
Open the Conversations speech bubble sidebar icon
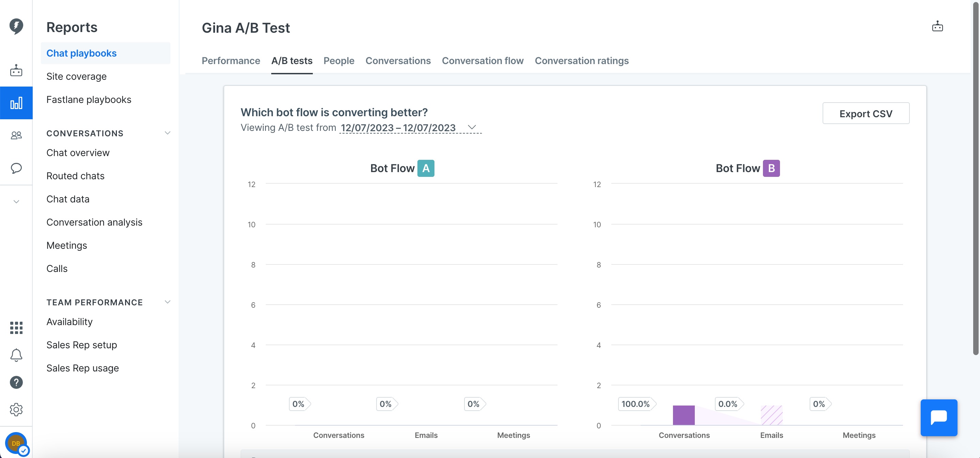tap(16, 168)
